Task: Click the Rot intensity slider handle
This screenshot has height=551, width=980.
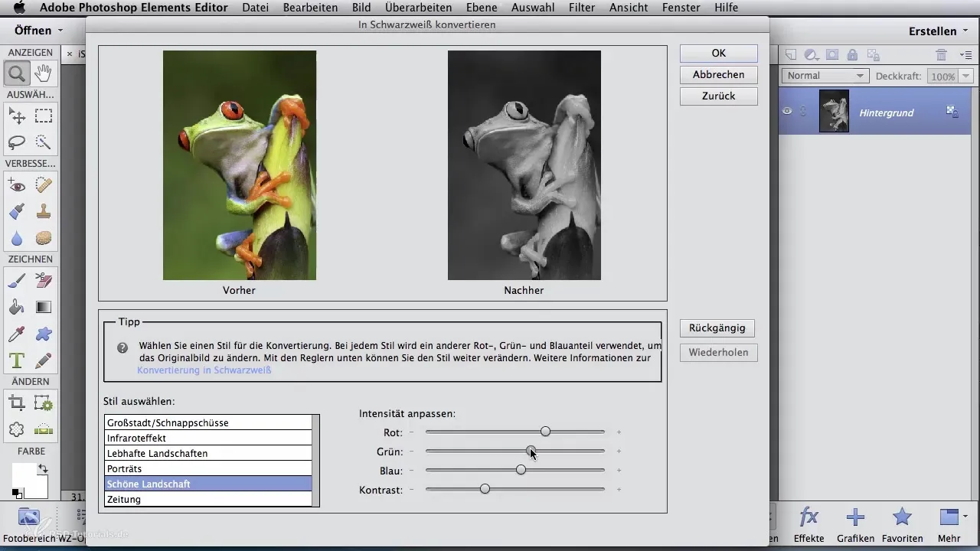Action: 545,432
